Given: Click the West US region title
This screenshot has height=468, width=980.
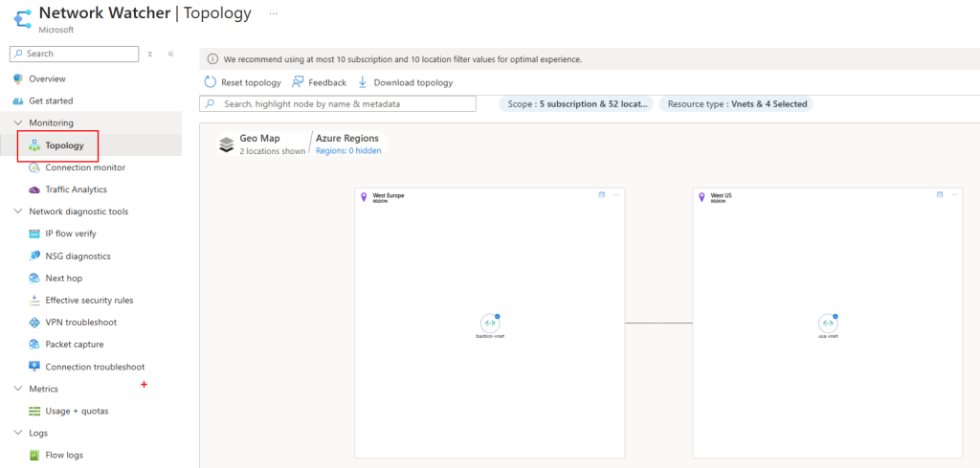Looking at the screenshot, I should (722, 195).
